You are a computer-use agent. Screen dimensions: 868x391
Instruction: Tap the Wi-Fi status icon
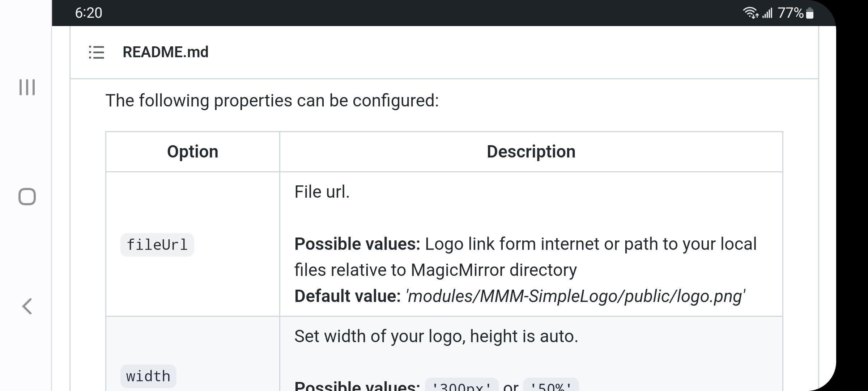pyautogui.click(x=750, y=13)
